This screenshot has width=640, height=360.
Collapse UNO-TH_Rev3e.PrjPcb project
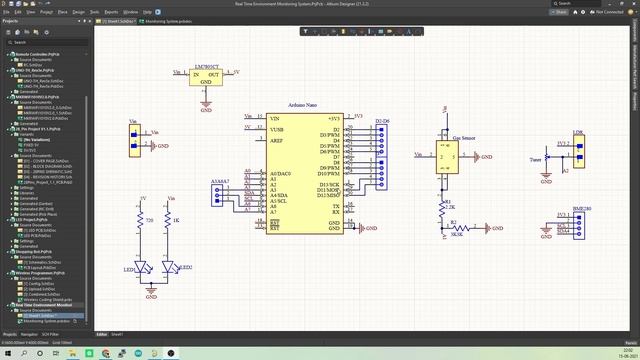[x=7, y=70]
